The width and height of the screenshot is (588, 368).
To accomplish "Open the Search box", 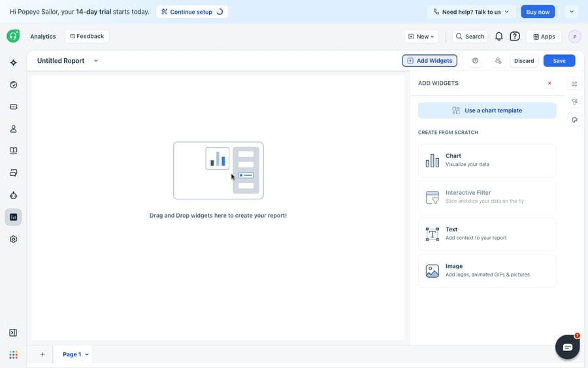I will pyautogui.click(x=470, y=37).
